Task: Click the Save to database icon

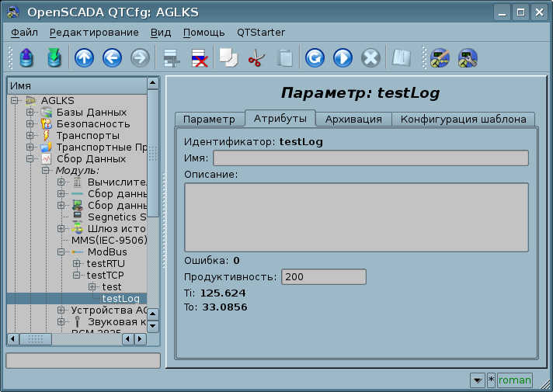Action: [x=54, y=58]
